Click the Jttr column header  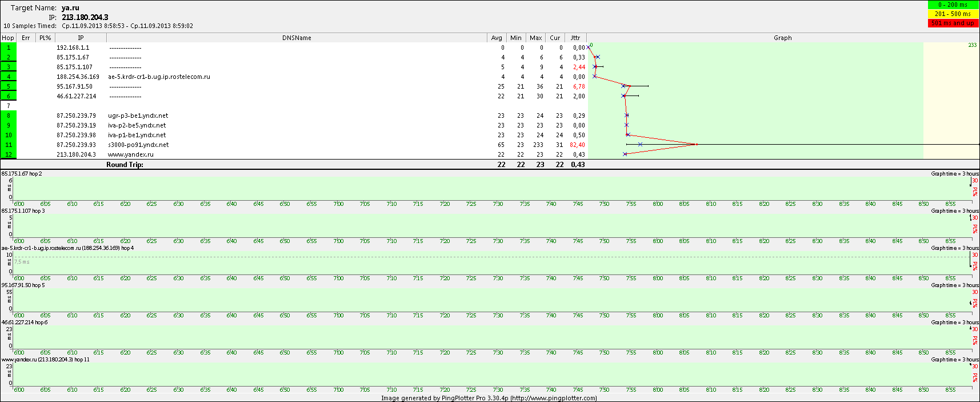(575, 38)
